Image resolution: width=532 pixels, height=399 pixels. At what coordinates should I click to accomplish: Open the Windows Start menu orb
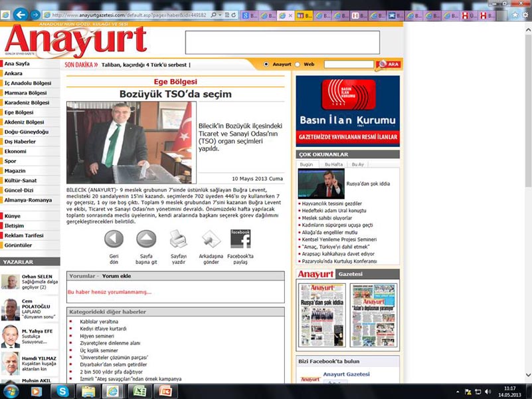(9, 392)
